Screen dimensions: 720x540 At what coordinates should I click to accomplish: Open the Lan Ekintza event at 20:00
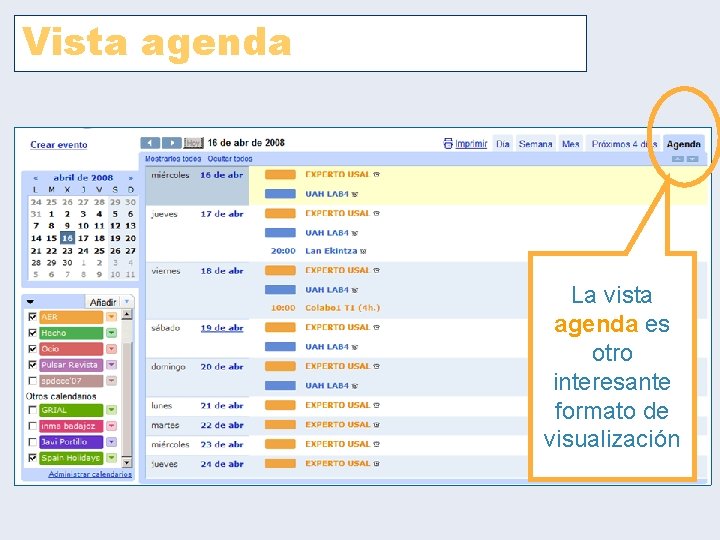[331, 251]
